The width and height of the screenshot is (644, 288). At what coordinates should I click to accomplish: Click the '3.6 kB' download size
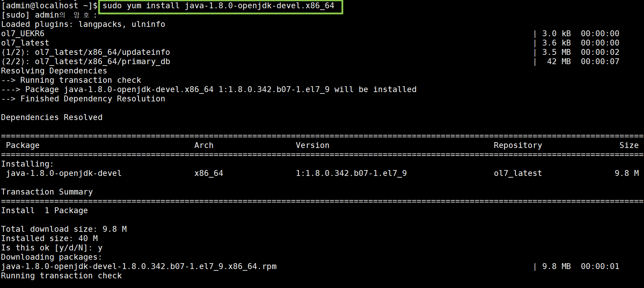(556, 43)
